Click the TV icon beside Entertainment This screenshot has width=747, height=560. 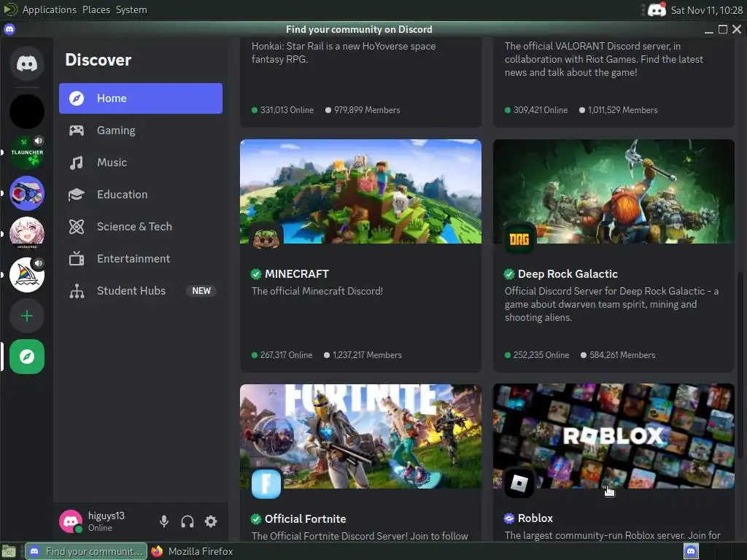click(76, 259)
